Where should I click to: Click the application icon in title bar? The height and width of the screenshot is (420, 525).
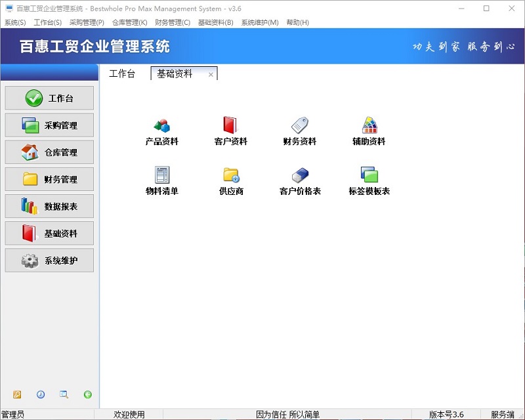click(x=9, y=9)
